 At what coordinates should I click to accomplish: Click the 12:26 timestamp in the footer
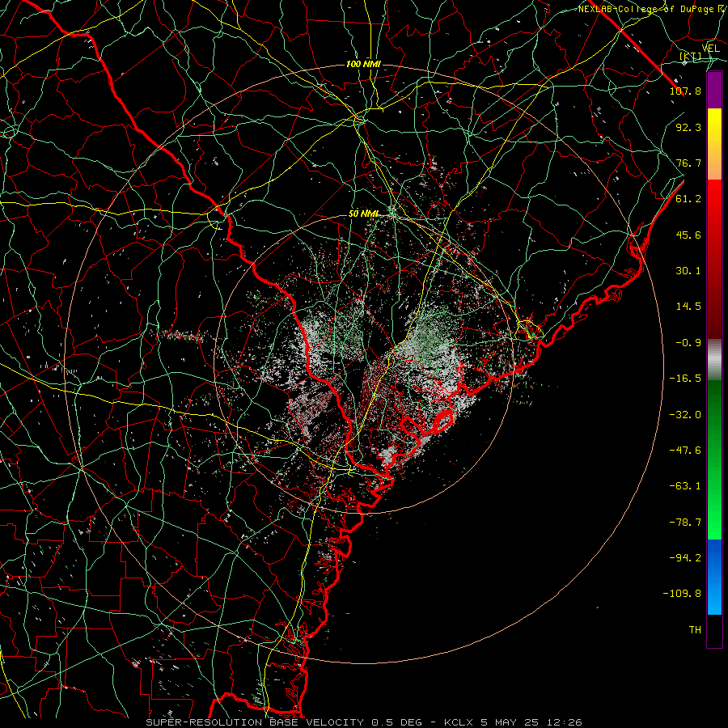point(564,722)
